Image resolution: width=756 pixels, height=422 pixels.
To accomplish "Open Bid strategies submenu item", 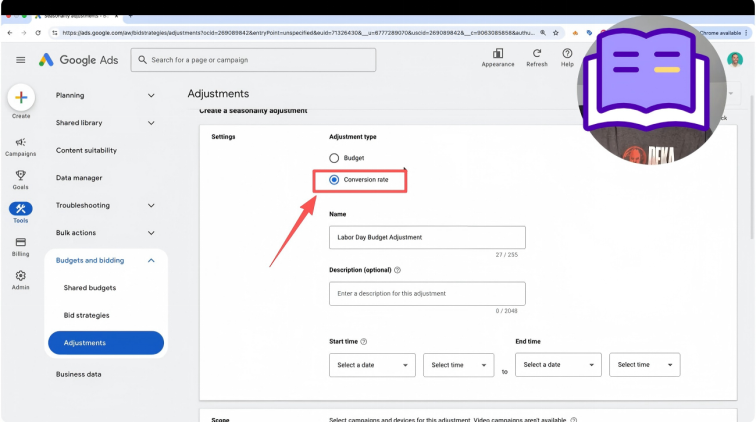I will [86, 315].
